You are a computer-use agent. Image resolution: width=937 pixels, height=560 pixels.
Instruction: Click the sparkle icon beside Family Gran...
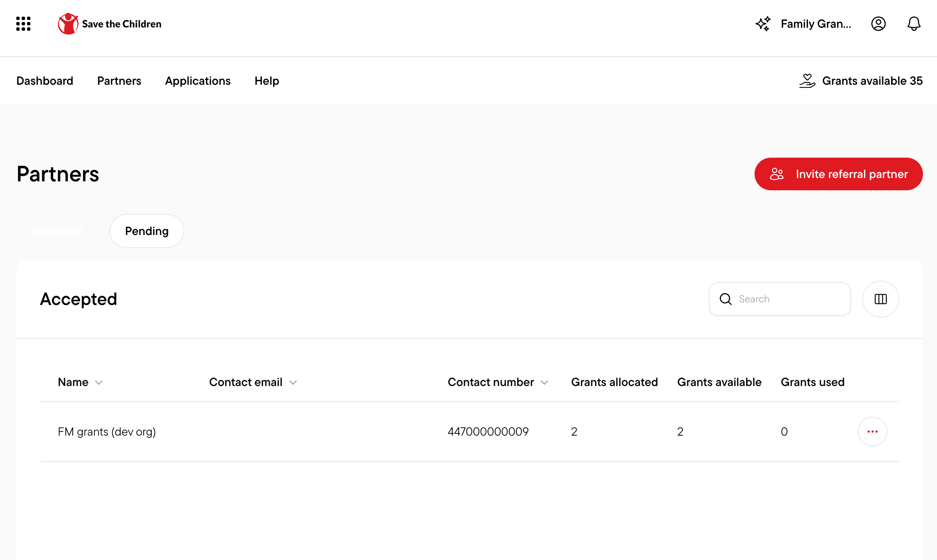[763, 24]
